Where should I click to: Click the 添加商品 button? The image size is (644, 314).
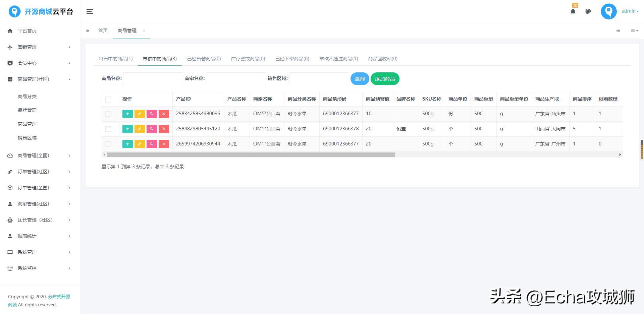tap(385, 79)
